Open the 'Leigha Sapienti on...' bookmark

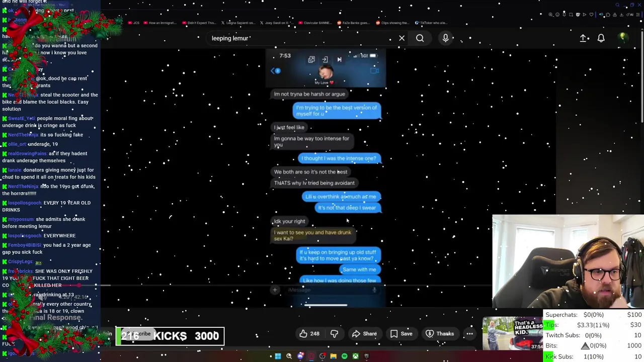(x=238, y=23)
